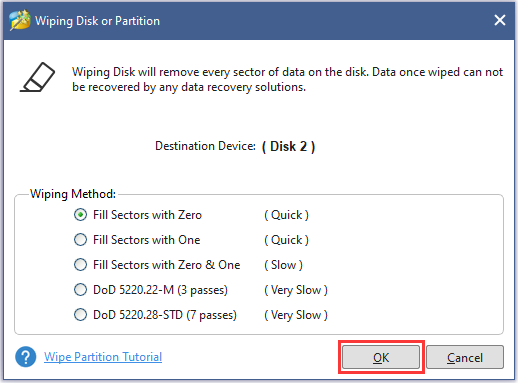This screenshot has height=383, width=518.
Task: Click the Cancel button
Action: click(x=465, y=357)
